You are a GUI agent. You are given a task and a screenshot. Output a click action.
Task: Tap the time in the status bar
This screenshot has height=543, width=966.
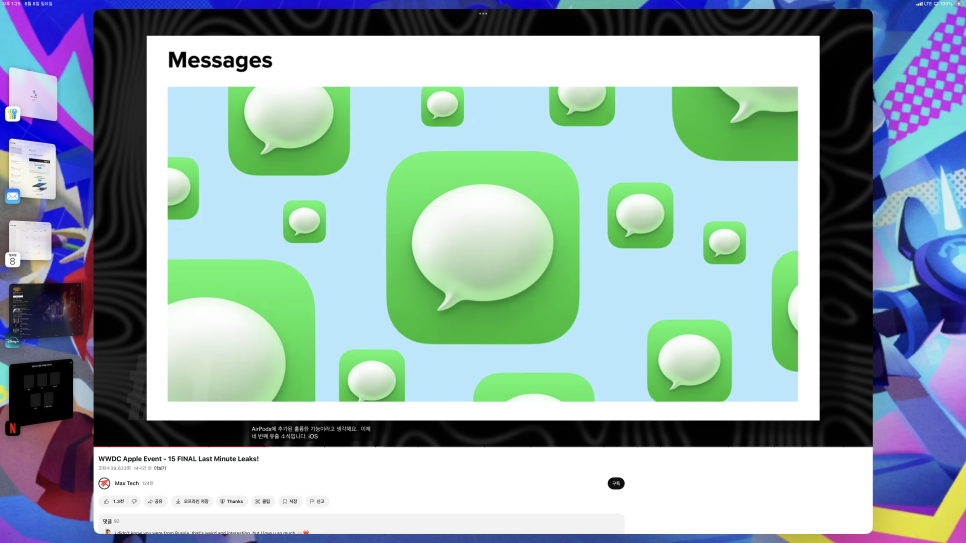[x=11, y=4]
